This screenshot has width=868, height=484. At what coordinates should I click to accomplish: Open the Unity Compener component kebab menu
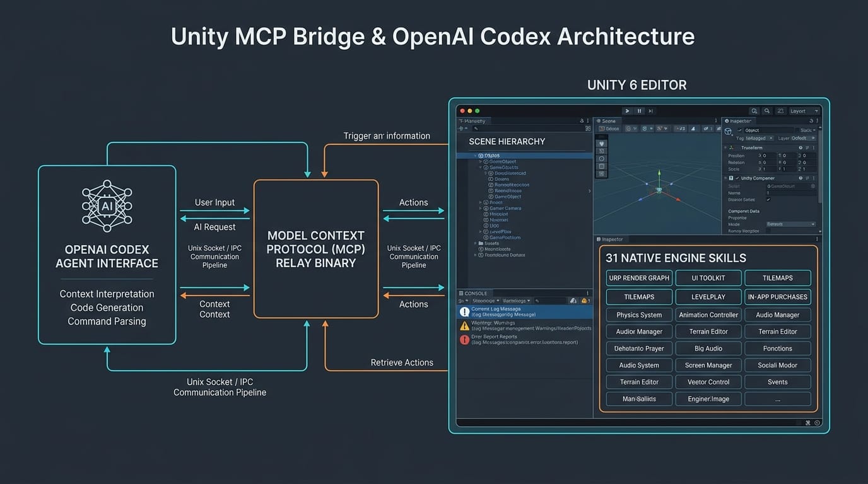(814, 178)
